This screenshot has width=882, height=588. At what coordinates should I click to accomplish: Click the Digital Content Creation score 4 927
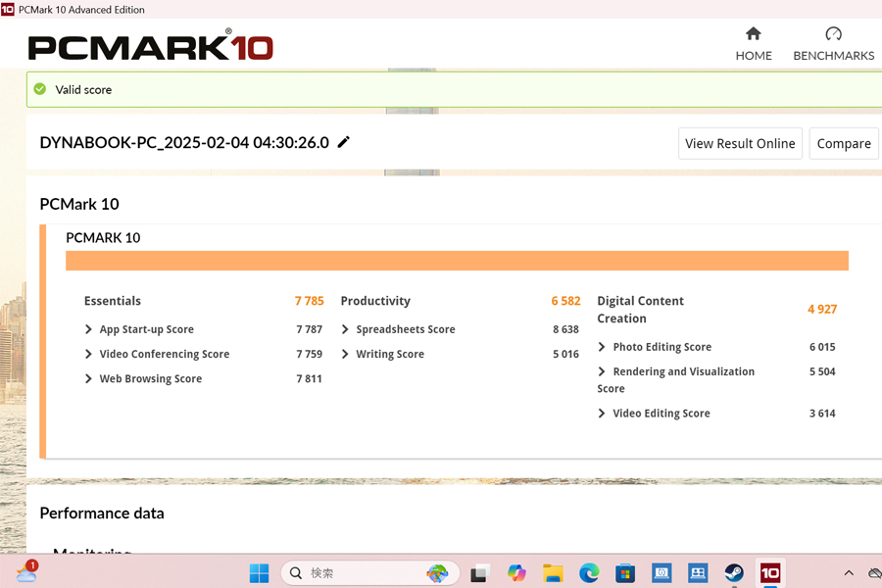[x=822, y=309]
